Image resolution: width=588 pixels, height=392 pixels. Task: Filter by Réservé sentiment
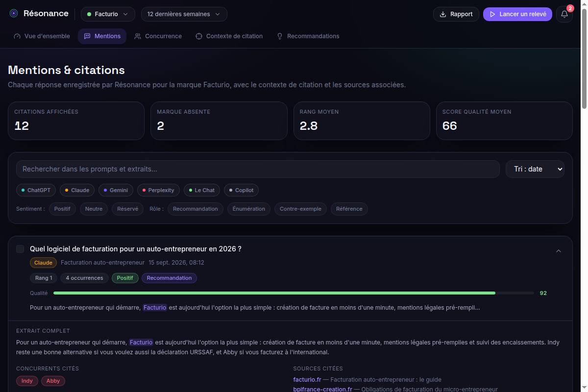pos(128,209)
